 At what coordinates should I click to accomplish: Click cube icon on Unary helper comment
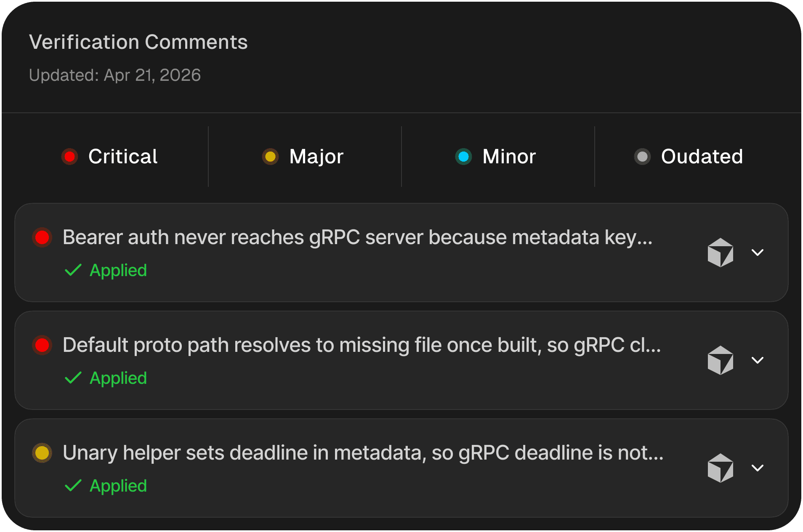(720, 468)
